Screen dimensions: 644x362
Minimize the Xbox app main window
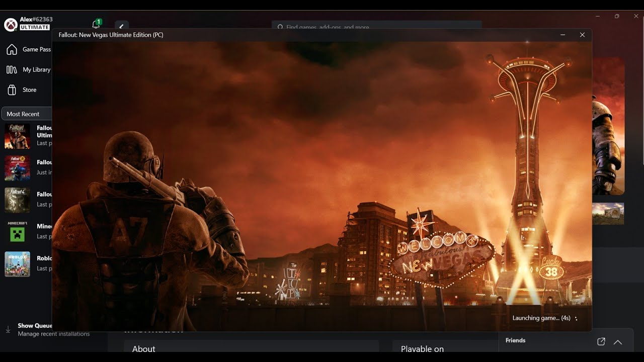(x=598, y=16)
